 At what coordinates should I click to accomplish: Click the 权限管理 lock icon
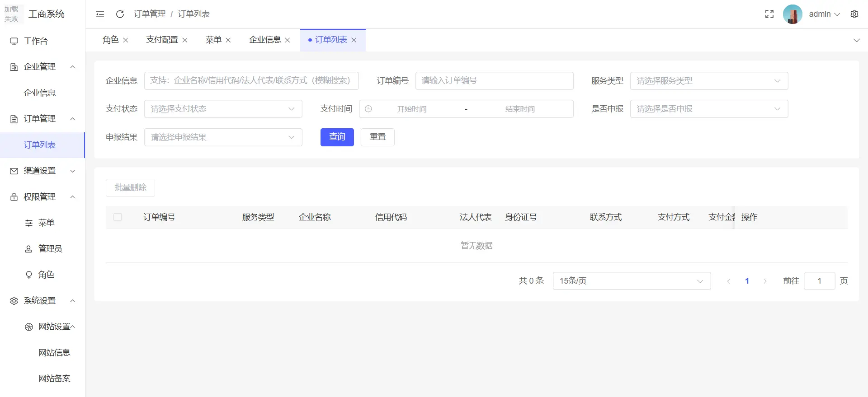(14, 197)
